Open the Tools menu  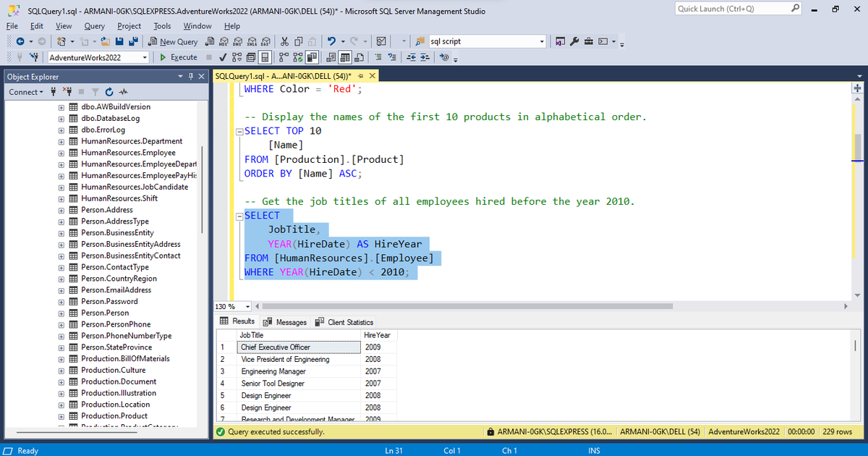[163, 25]
